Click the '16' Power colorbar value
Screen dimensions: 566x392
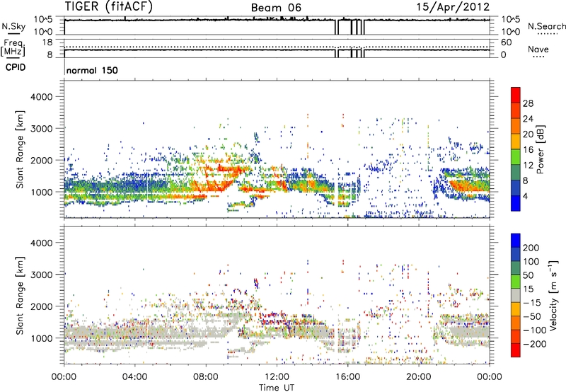528,150
